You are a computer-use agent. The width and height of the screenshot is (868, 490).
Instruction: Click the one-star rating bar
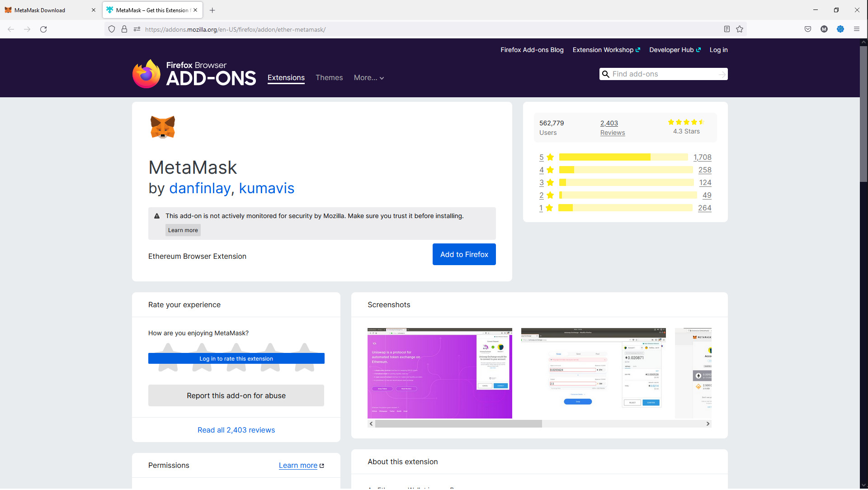click(x=625, y=208)
